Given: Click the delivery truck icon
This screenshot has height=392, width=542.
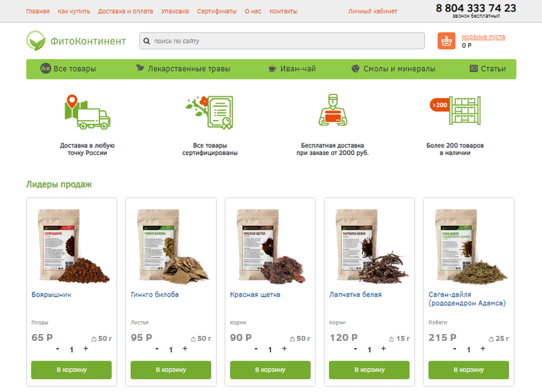Looking at the screenshot, I should [x=87, y=112].
